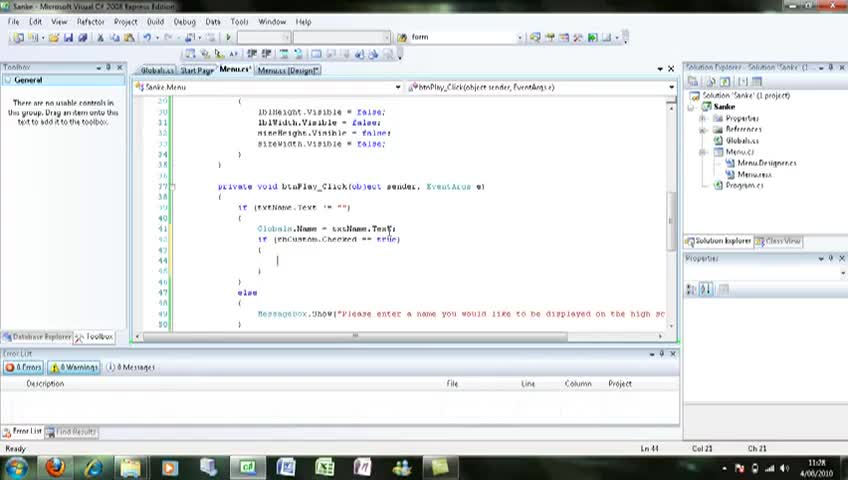Switch to the Find Results tab
Viewport: 848px width, 480px height.
pyautogui.click(x=71, y=432)
